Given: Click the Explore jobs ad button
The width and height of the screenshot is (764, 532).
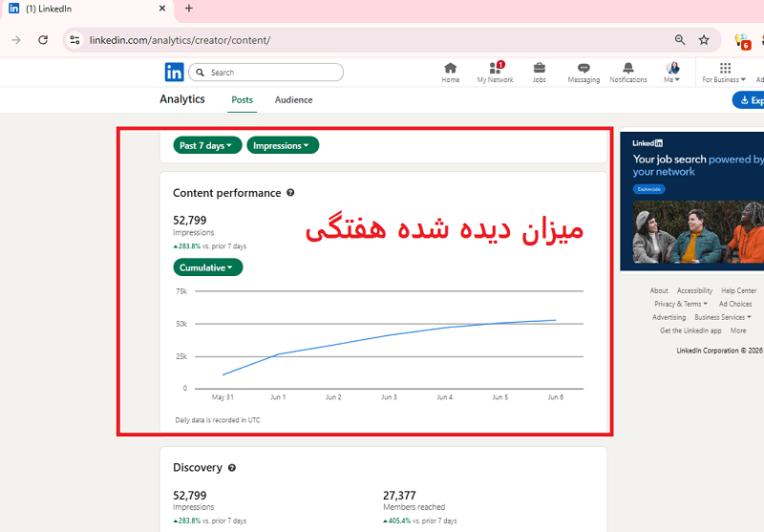Looking at the screenshot, I should (x=649, y=189).
